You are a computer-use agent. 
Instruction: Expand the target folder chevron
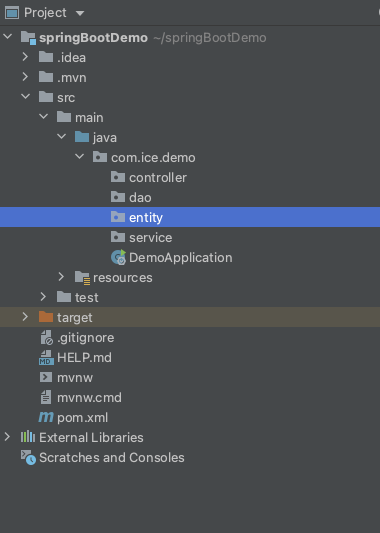[25, 317]
